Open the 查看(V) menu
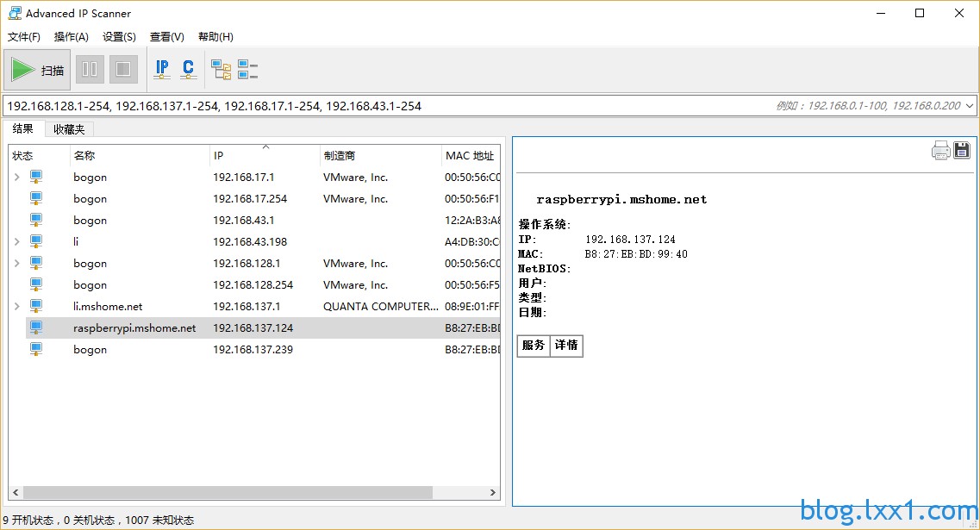 167,37
